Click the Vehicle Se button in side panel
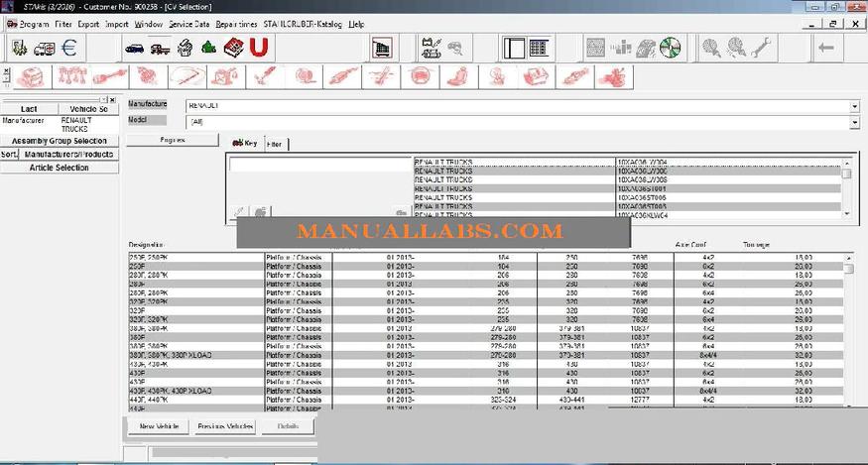This screenshot has width=868, height=465. (88, 109)
